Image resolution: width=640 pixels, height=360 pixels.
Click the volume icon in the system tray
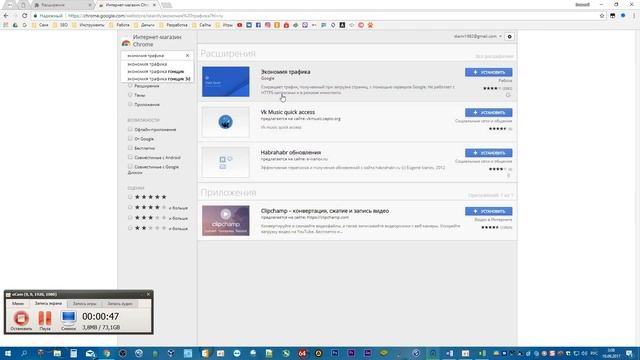pos(585,353)
